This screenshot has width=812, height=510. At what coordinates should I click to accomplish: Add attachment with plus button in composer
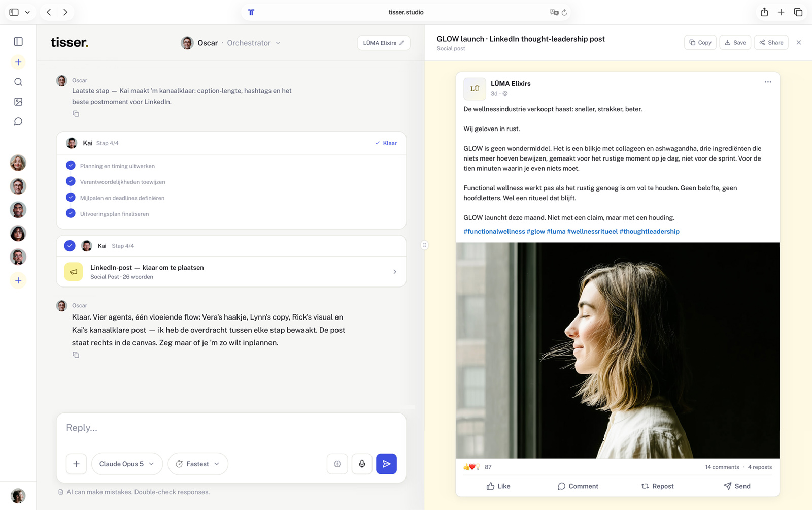[x=76, y=464]
